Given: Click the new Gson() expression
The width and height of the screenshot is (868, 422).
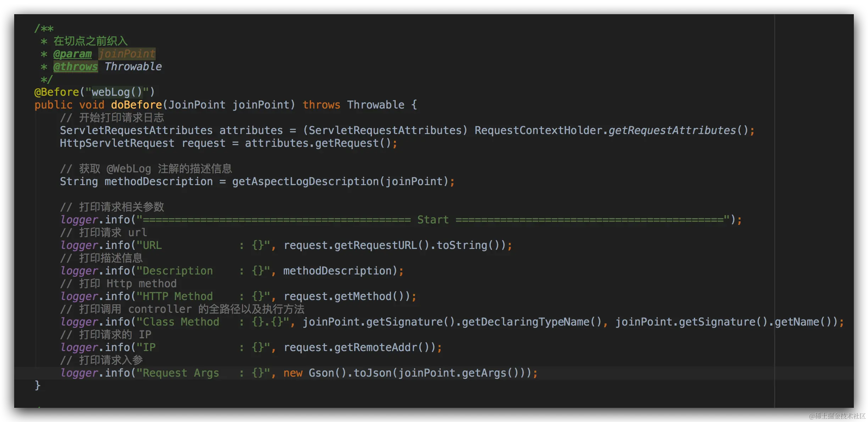Looking at the screenshot, I should coord(315,373).
